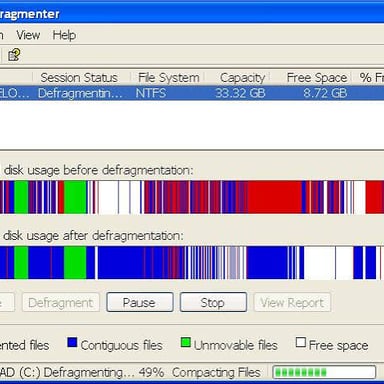Viewport: 384px width, 384px height.
Task: Click the green defragmentation progress bar
Action: click(324, 372)
